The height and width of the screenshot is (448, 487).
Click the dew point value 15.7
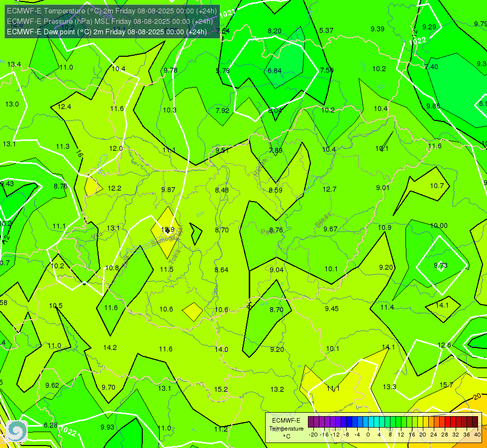click(x=446, y=385)
